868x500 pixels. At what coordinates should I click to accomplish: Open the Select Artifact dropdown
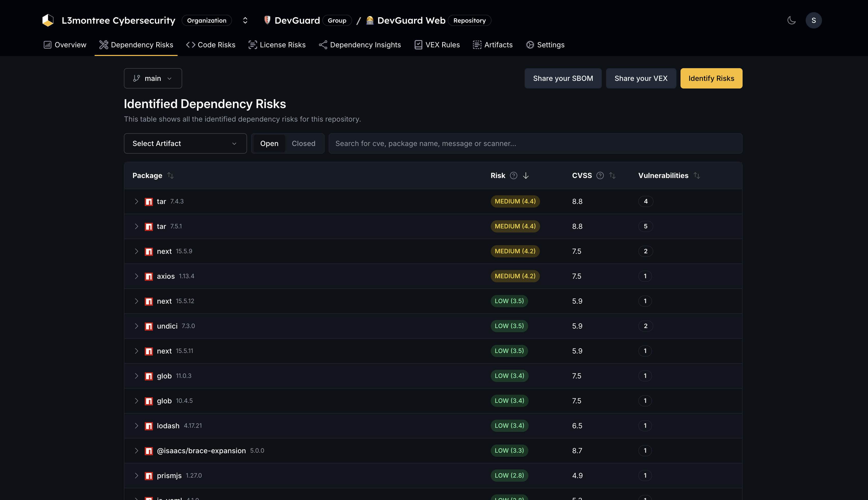point(185,143)
